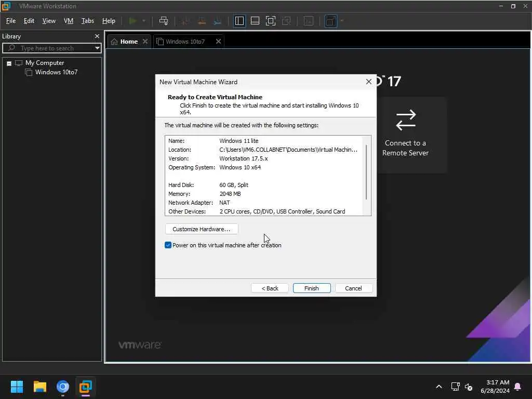Image resolution: width=532 pixels, height=399 pixels.
Task: Close the Home tab
Action: 145,42
